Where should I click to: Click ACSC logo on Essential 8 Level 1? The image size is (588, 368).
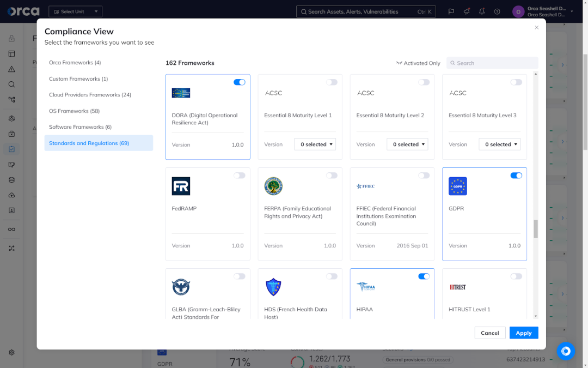(273, 93)
